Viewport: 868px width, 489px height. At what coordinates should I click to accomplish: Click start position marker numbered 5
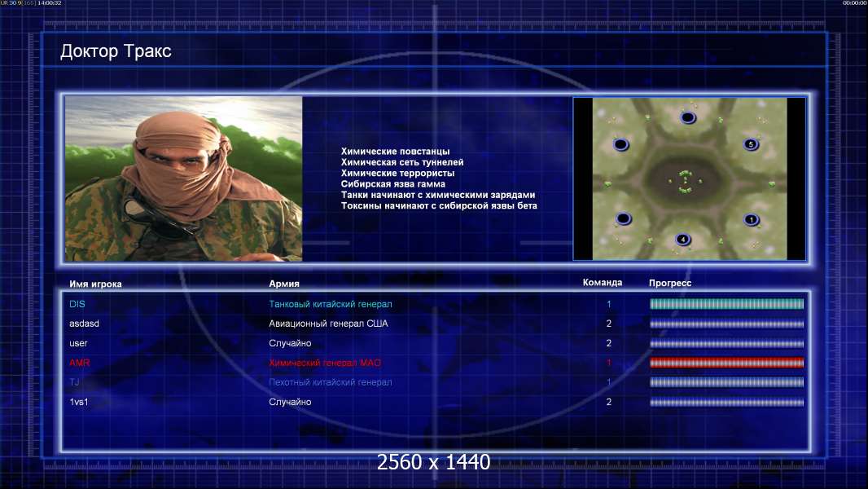pyautogui.click(x=751, y=144)
